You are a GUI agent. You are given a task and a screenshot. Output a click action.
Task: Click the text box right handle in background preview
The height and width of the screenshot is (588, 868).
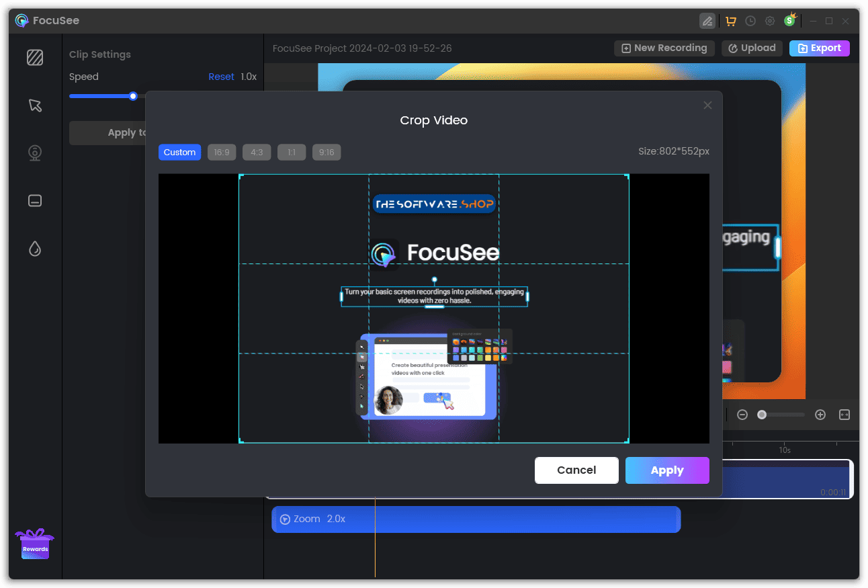click(778, 247)
